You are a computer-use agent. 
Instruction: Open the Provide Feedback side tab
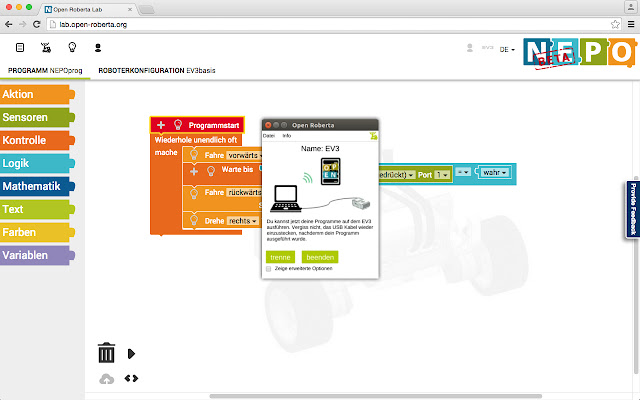pyautogui.click(x=633, y=209)
